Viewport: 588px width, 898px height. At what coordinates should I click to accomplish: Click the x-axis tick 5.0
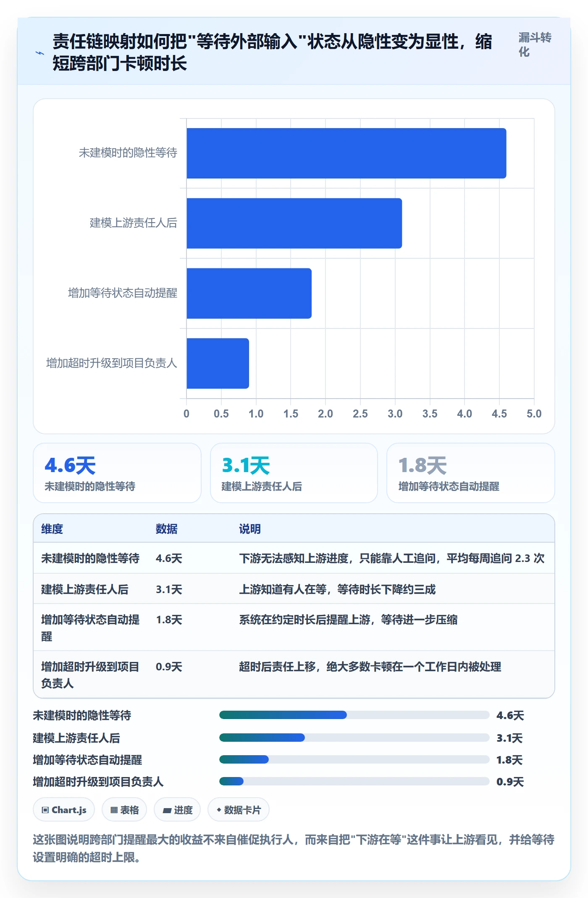534,414
